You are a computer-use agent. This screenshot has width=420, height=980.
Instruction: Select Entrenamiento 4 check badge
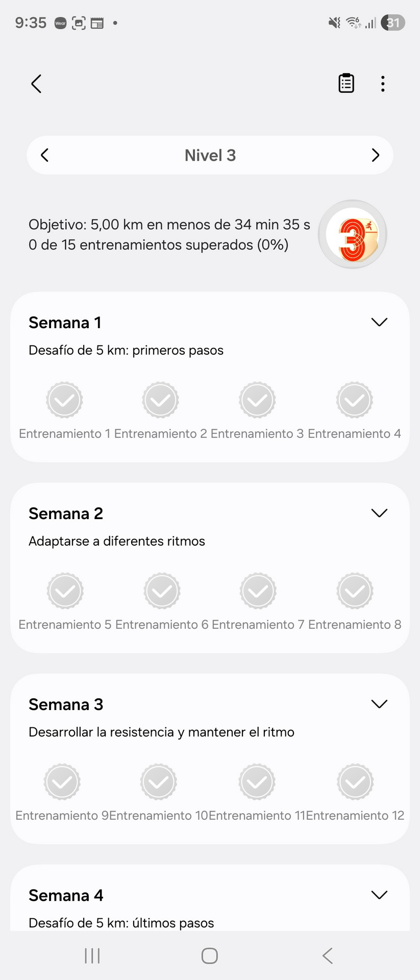(x=354, y=400)
